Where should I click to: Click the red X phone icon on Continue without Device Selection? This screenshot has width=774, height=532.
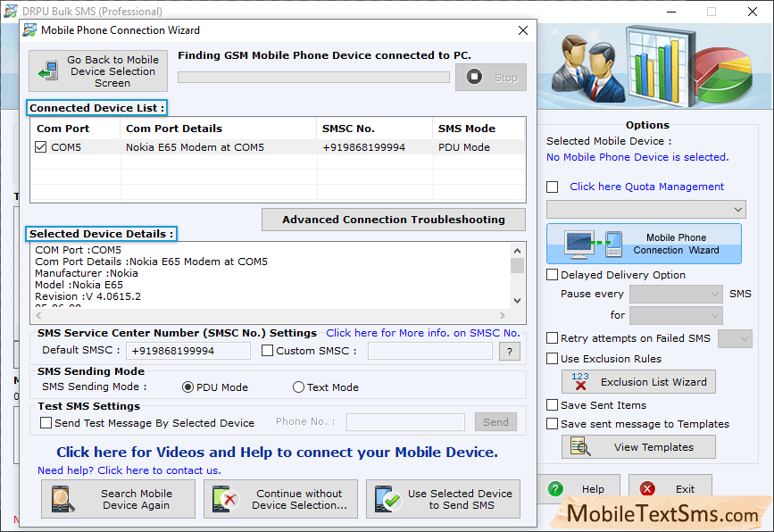[x=225, y=499]
